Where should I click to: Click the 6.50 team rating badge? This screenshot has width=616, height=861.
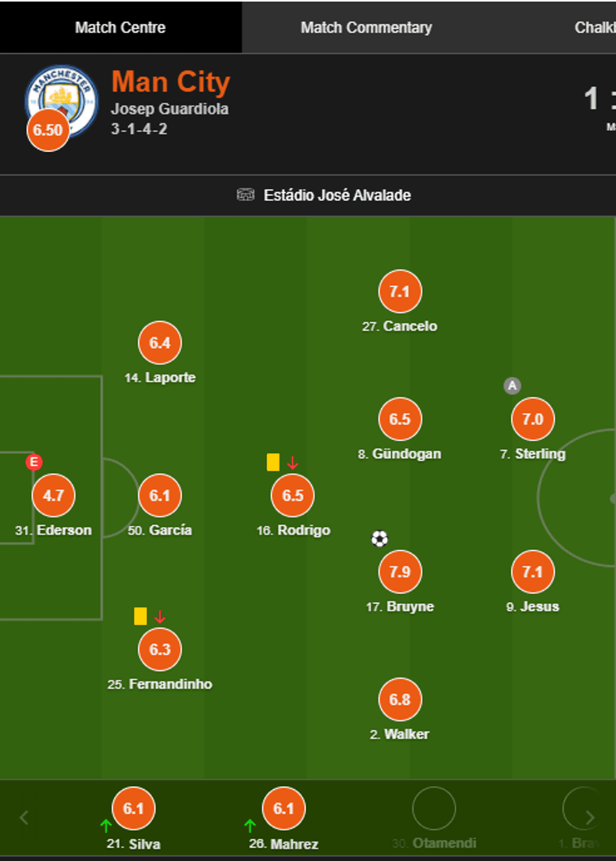pyautogui.click(x=48, y=130)
